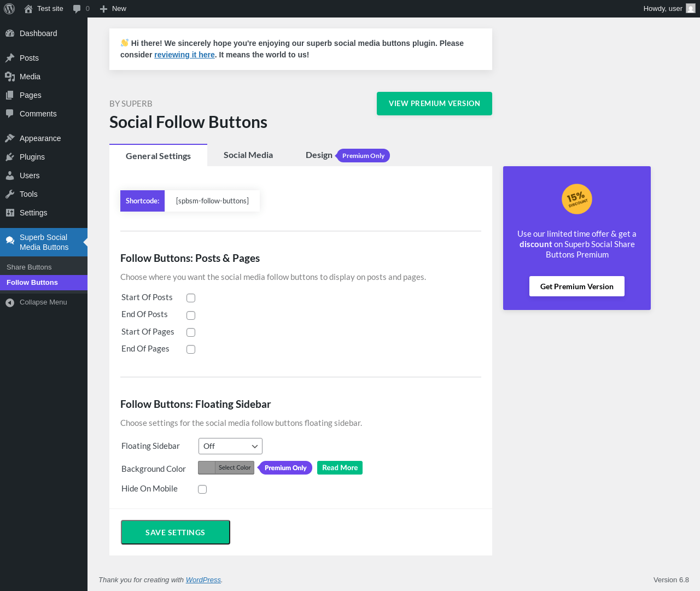This screenshot has width=700, height=591.
Task: Click the Posts pushpin icon in sidebar
Action: pyautogui.click(x=10, y=58)
